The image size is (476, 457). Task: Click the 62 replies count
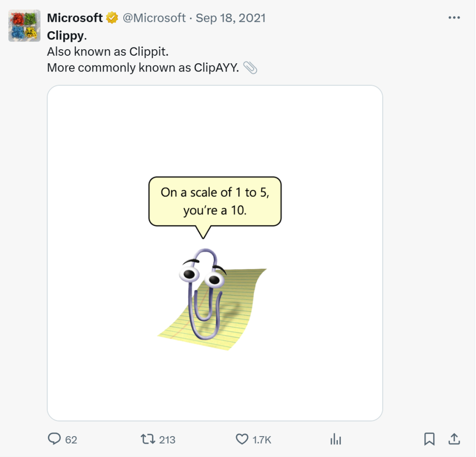[71, 439]
